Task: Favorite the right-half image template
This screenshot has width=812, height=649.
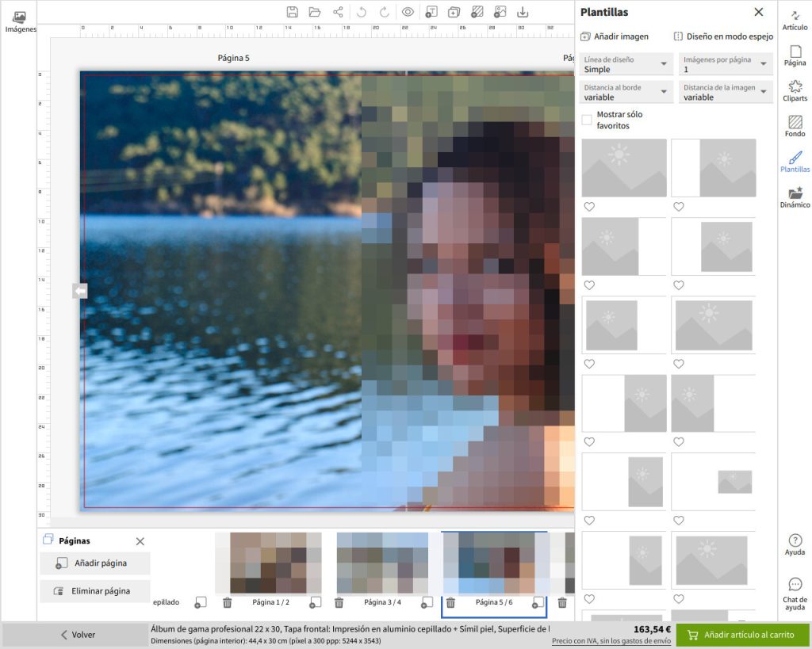Action: click(589, 441)
